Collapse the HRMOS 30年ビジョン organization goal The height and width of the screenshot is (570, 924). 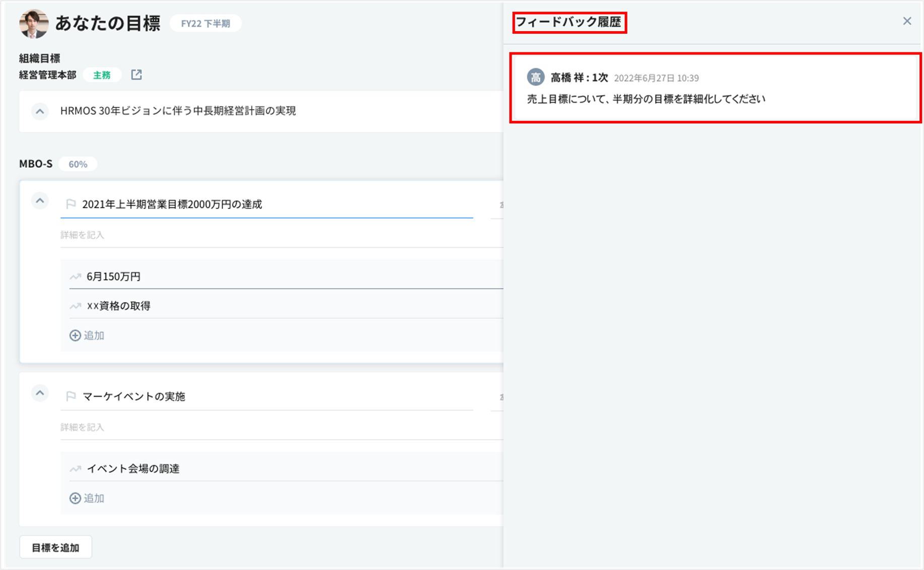40,111
